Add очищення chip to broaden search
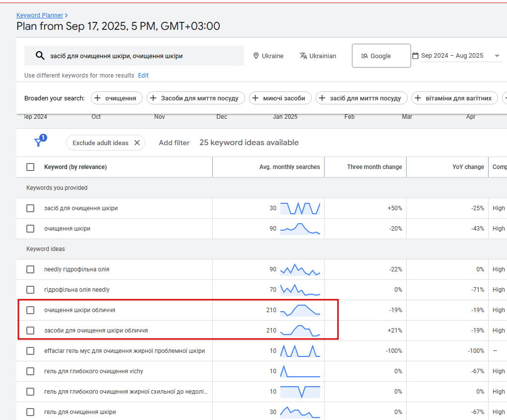 [x=117, y=98]
